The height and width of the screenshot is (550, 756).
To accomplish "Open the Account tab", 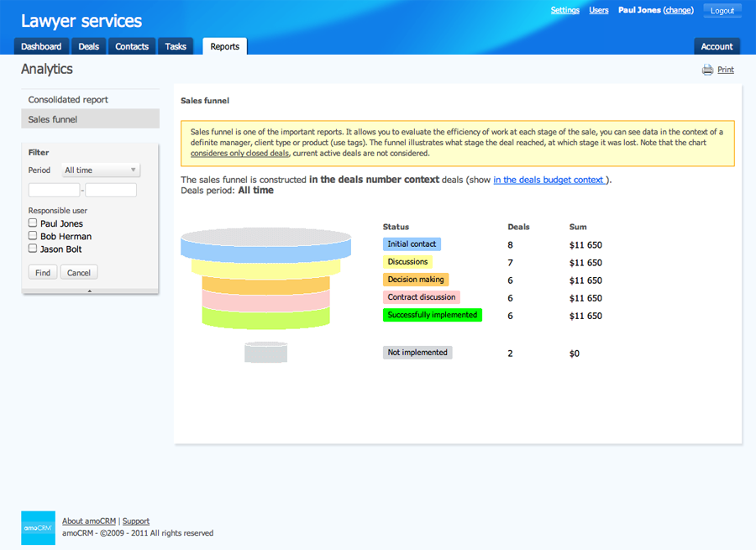I will 717,47.
